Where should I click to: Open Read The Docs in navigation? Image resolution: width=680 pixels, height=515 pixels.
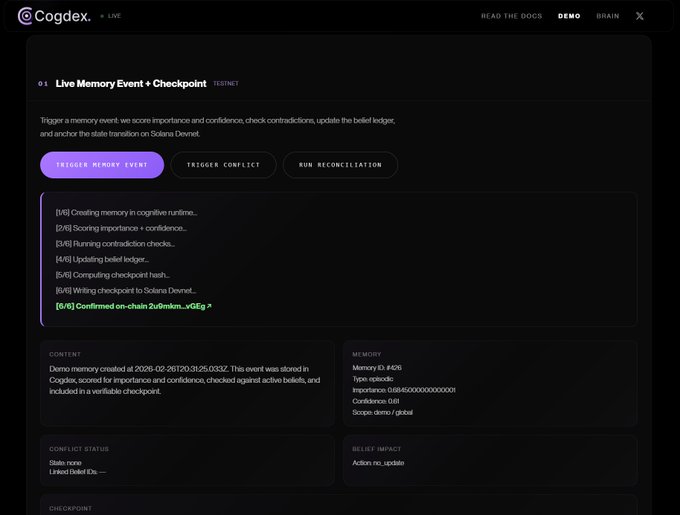pos(512,16)
